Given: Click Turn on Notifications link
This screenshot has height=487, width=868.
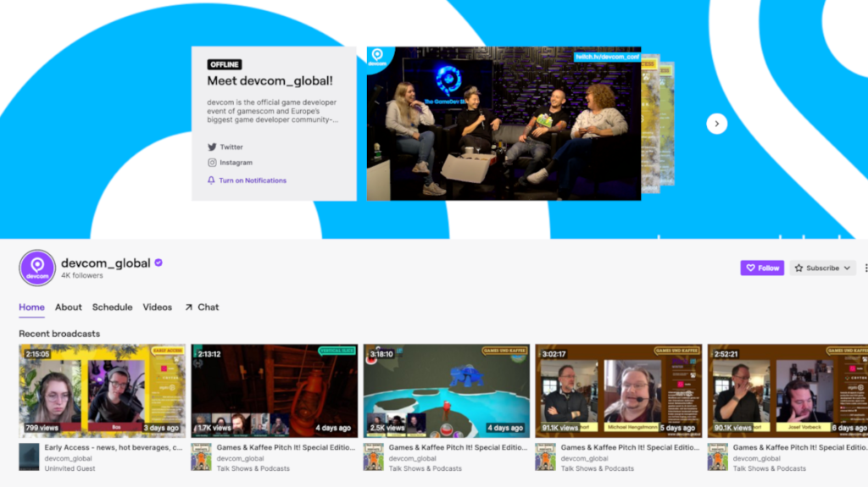Looking at the screenshot, I should (253, 180).
